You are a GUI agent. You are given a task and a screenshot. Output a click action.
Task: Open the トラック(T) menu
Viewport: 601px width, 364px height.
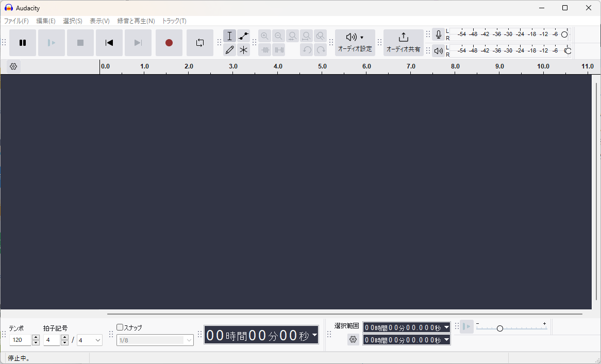174,21
